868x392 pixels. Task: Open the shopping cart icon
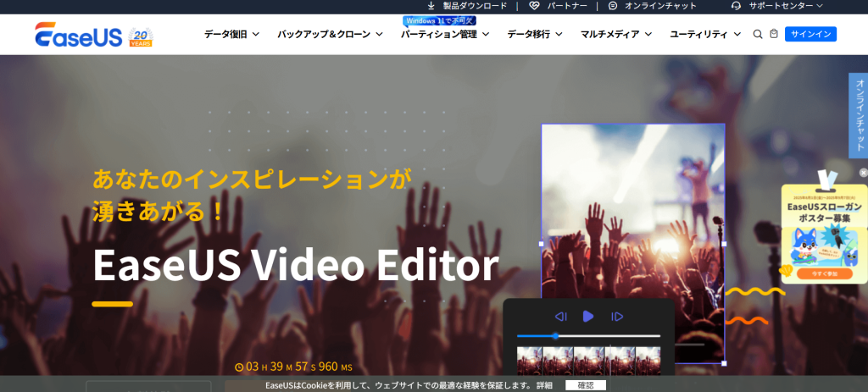(x=774, y=34)
